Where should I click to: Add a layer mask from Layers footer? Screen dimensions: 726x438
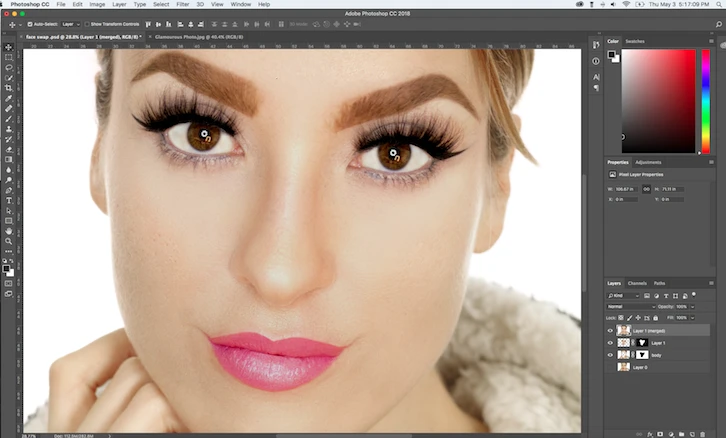click(660, 434)
